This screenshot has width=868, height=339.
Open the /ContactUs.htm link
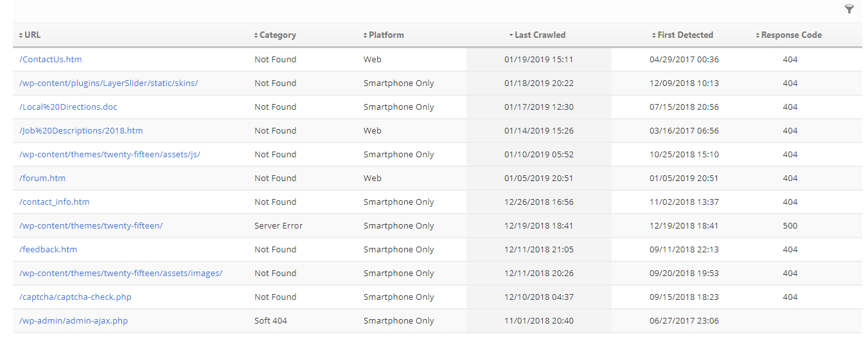tap(51, 60)
